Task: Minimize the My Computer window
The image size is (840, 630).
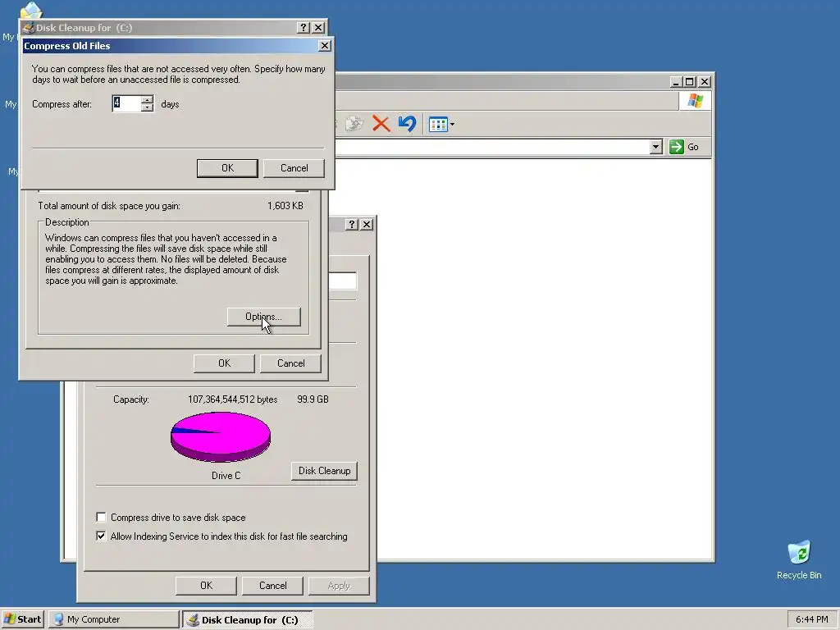Action: (x=676, y=81)
